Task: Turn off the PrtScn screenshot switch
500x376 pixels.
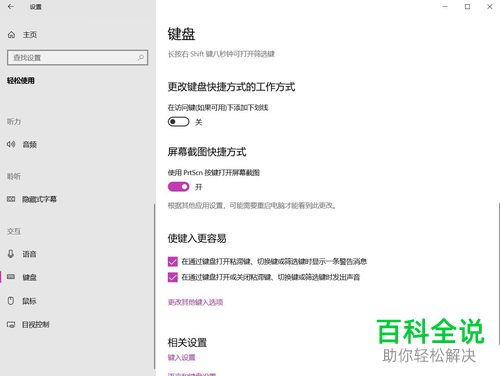Action: tap(178, 187)
